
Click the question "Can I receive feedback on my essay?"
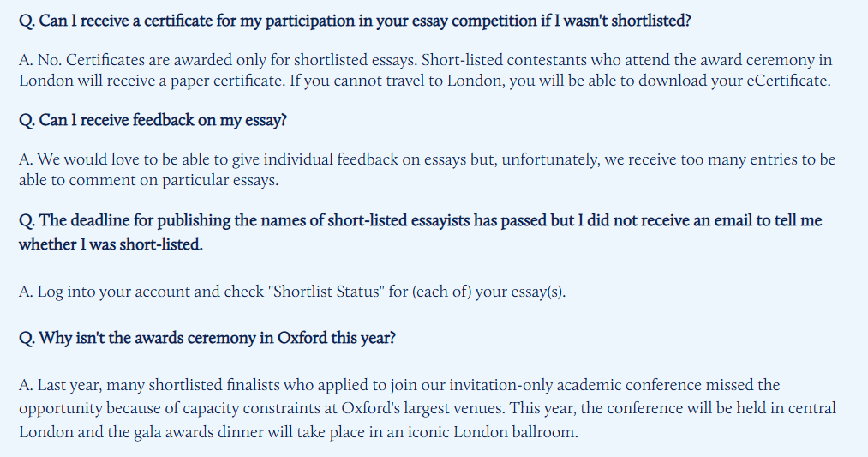(x=153, y=120)
